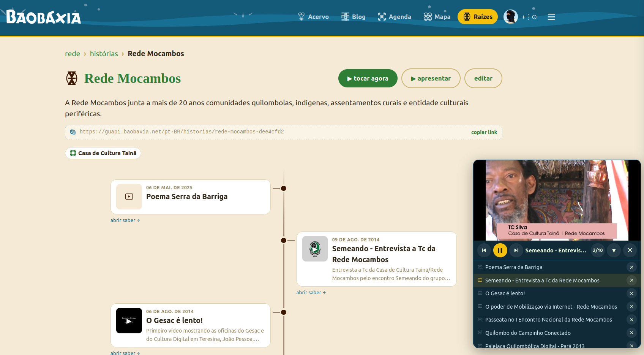Click 'abrir saber' under 'O Gesac é lento!'
This screenshot has width=644, height=355.
pos(125,353)
